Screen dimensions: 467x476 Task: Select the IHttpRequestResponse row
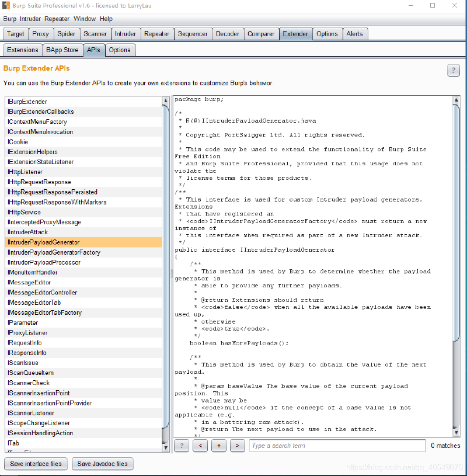click(x=83, y=182)
